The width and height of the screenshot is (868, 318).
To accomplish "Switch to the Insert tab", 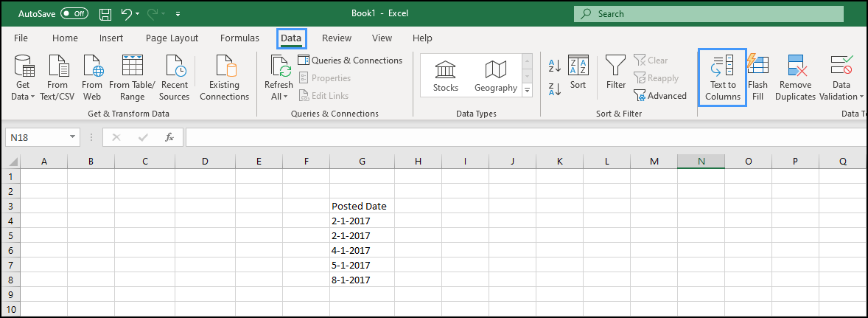I will pos(111,38).
